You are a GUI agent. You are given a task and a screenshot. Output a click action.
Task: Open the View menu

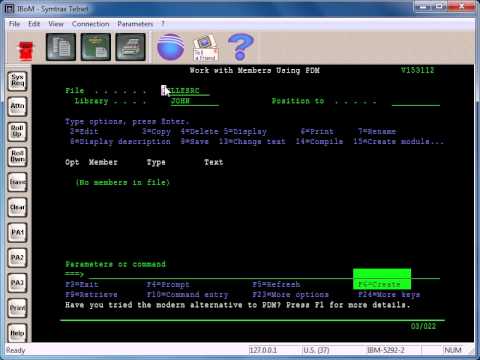(56, 24)
